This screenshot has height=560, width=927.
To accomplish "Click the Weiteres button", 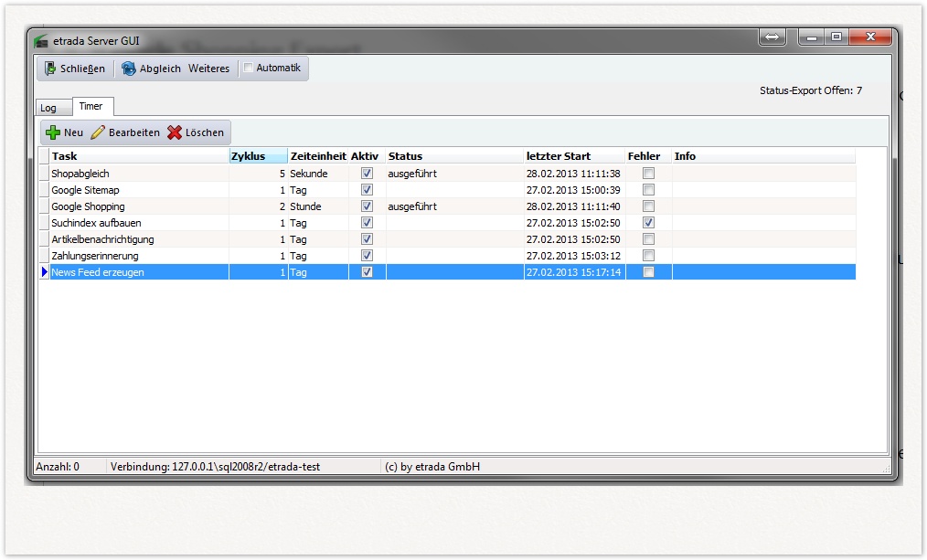I will point(209,68).
